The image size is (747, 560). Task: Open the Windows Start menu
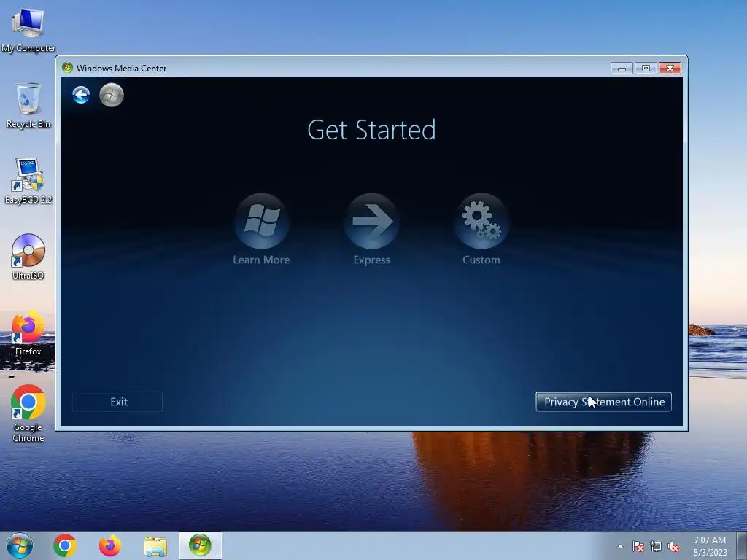(20, 545)
